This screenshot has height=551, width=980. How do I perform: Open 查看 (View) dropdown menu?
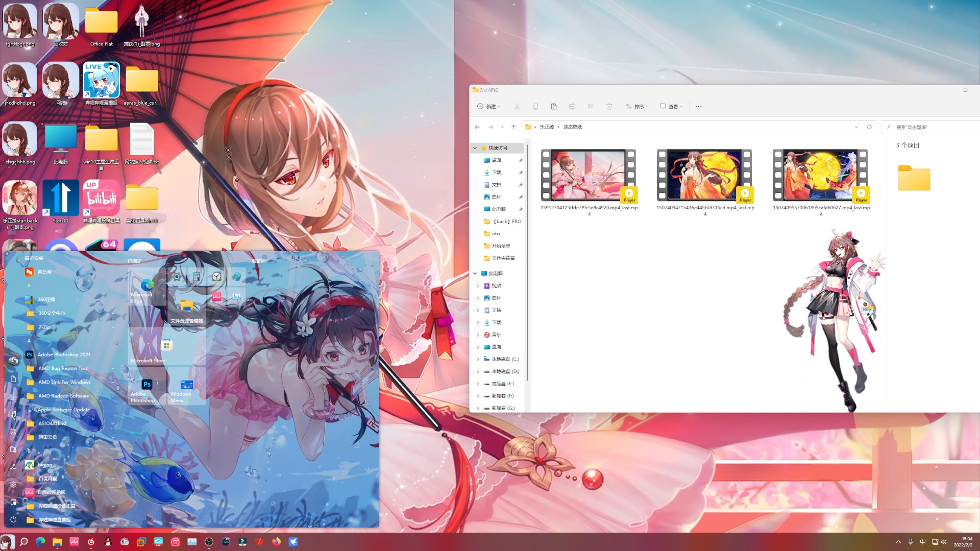pos(671,107)
